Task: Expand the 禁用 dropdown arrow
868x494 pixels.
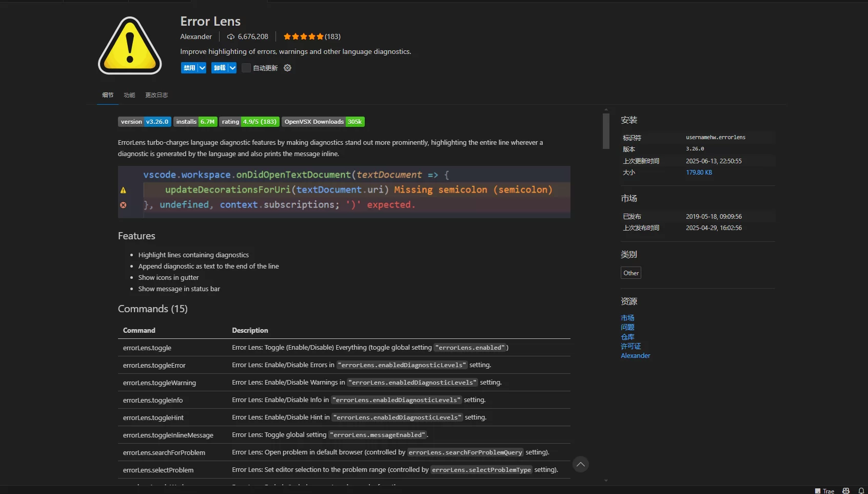Action: coord(202,68)
